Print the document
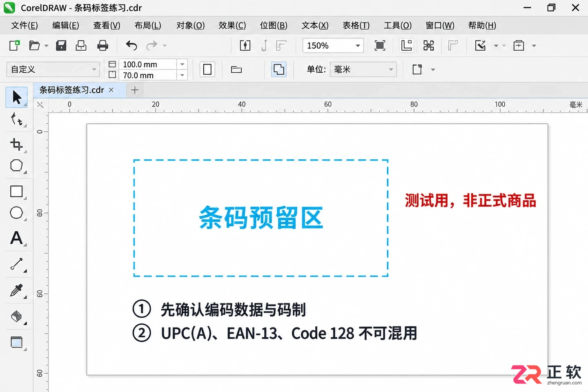This screenshot has width=588, height=392. point(103,45)
